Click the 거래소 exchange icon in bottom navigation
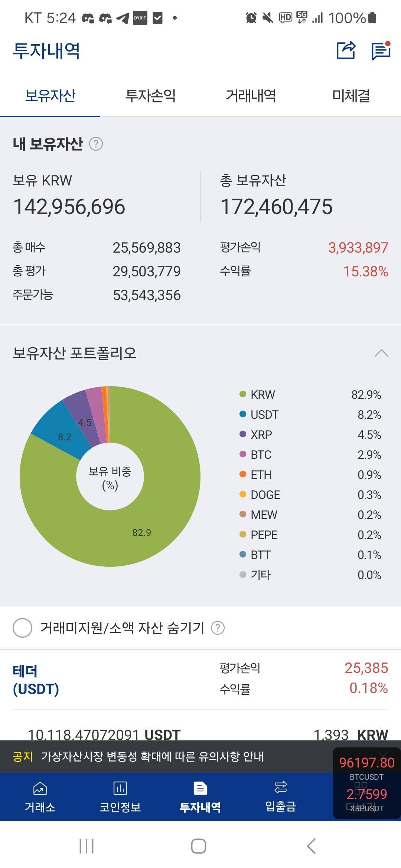 tap(40, 796)
